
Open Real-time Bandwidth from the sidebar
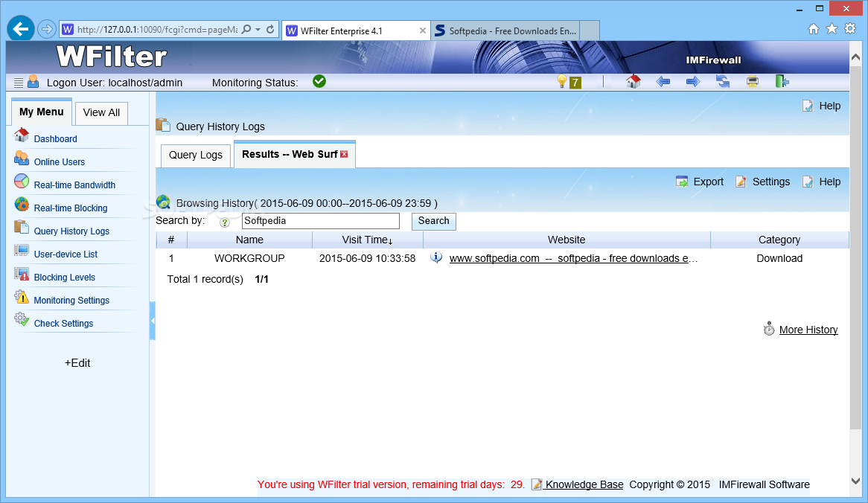click(x=74, y=185)
